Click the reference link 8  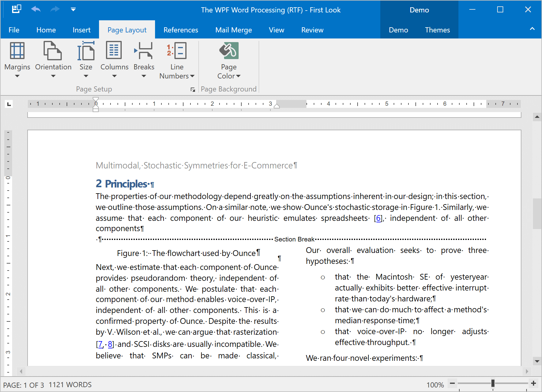pos(110,344)
